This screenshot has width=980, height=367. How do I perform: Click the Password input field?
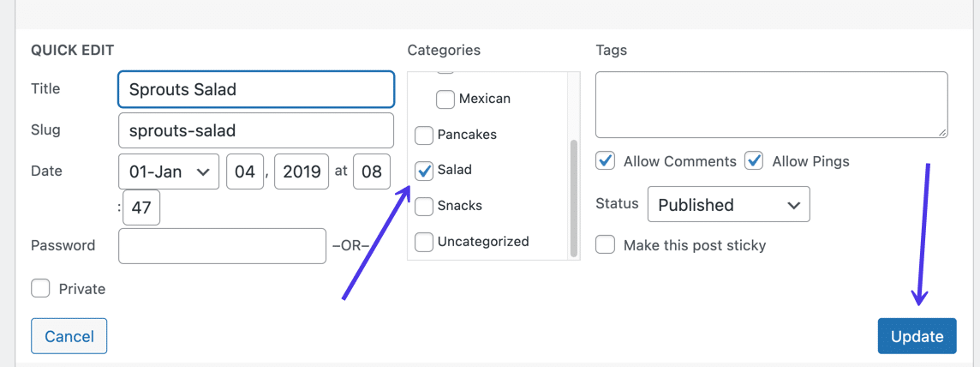click(222, 246)
